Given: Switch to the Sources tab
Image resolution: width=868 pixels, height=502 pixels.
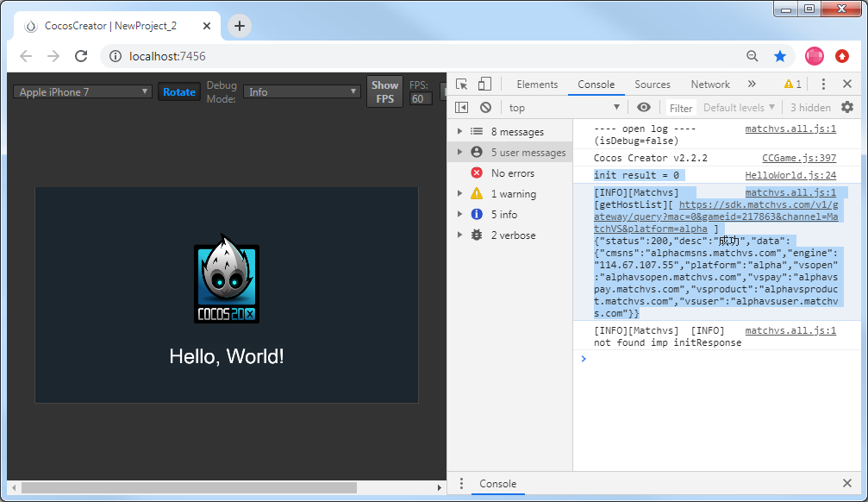Looking at the screenshot, I should click(x=653, y=85).
